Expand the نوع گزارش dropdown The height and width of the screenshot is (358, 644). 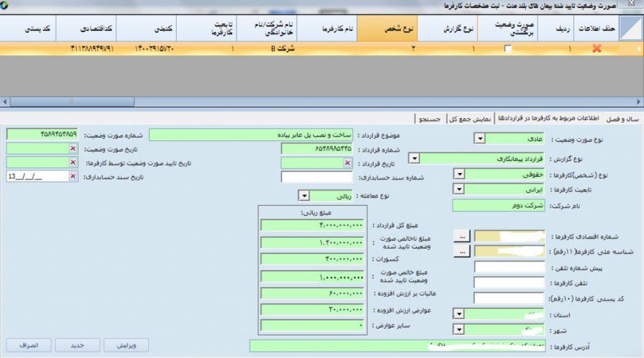[x=423, y=158]
